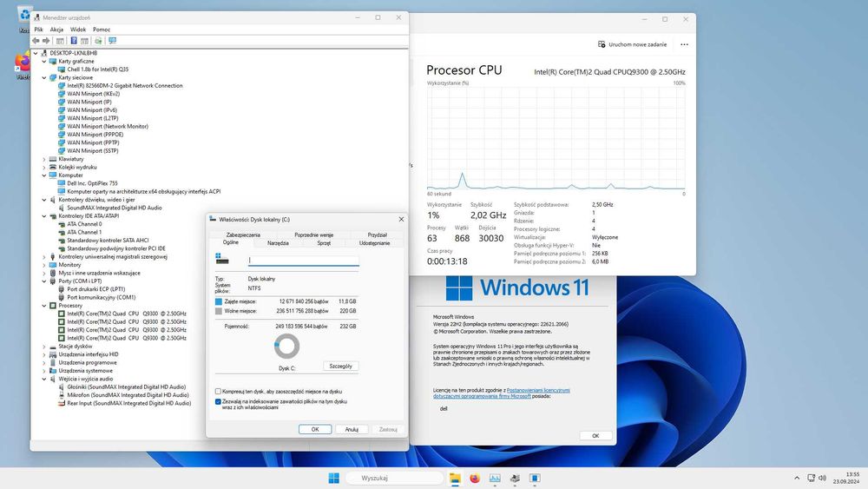Switch to the Zabezpieczenia tab
The width and height of the screenshot is (868, 489).
(243, 235)
